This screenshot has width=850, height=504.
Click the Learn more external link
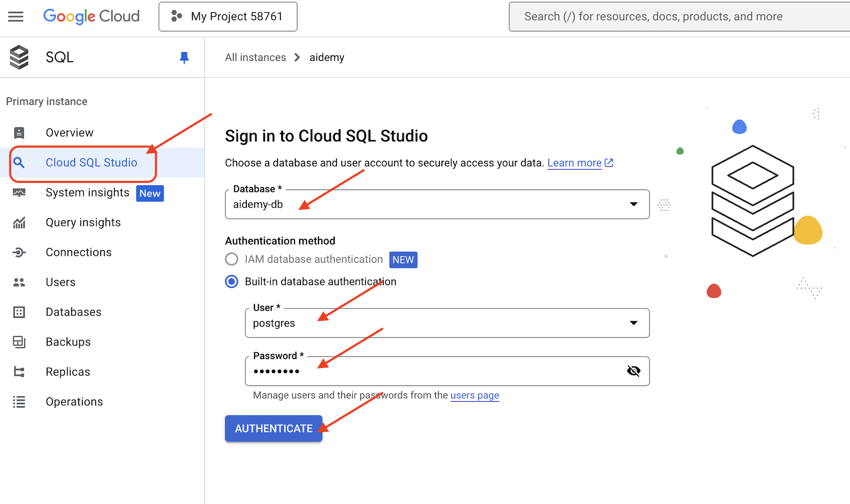(x=576, y=163)
